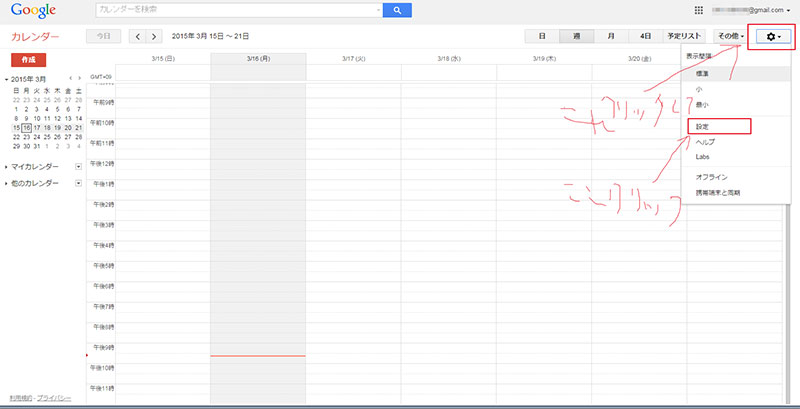The width and height of the screenshot is (800, 409).
Task: Show next month in mini calendar
Action: (x=79, y=79)
